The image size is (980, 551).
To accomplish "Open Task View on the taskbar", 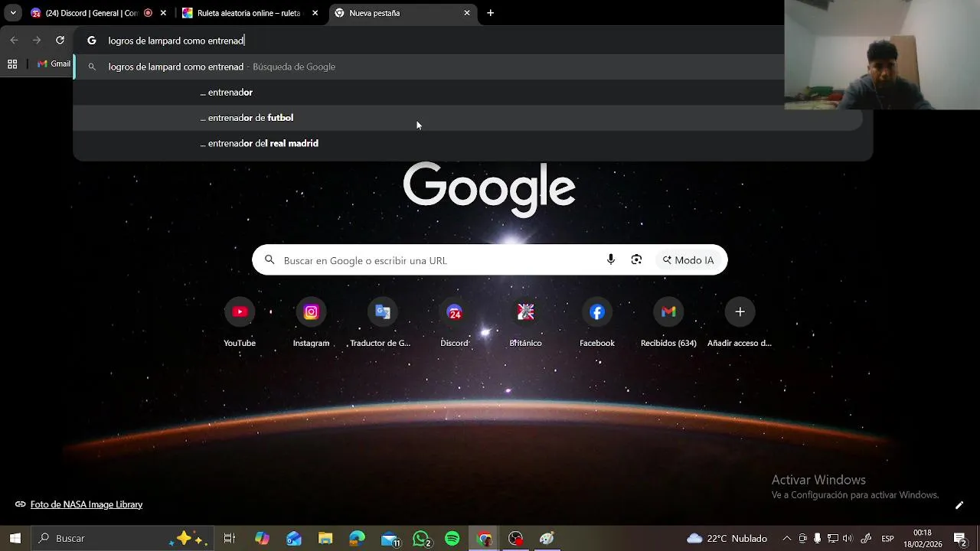I will (229, 539).
